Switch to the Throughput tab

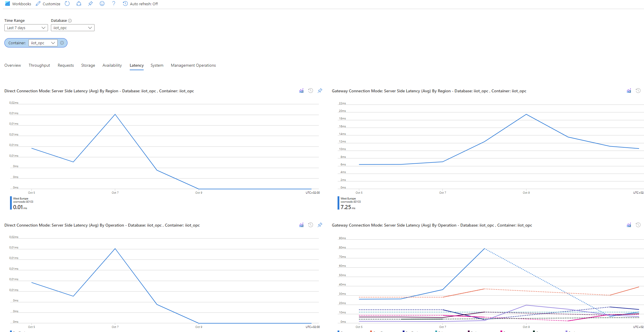[39, 65]
